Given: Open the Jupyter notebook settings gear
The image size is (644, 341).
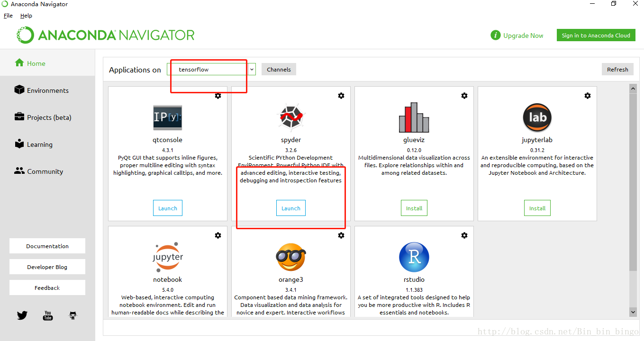Looking at the screenshot, I should (x=218, y=235).
